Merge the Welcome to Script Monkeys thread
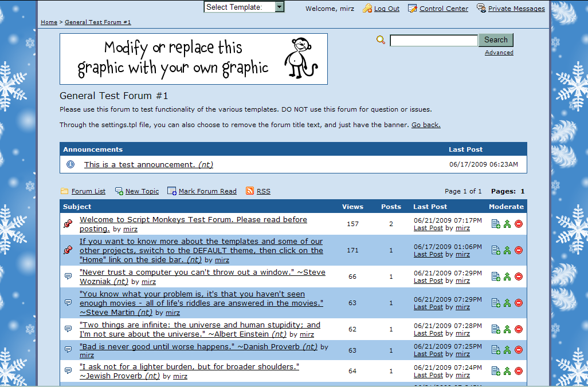The height and width of the screenshot is (387, 588). (x=507, y=224)
